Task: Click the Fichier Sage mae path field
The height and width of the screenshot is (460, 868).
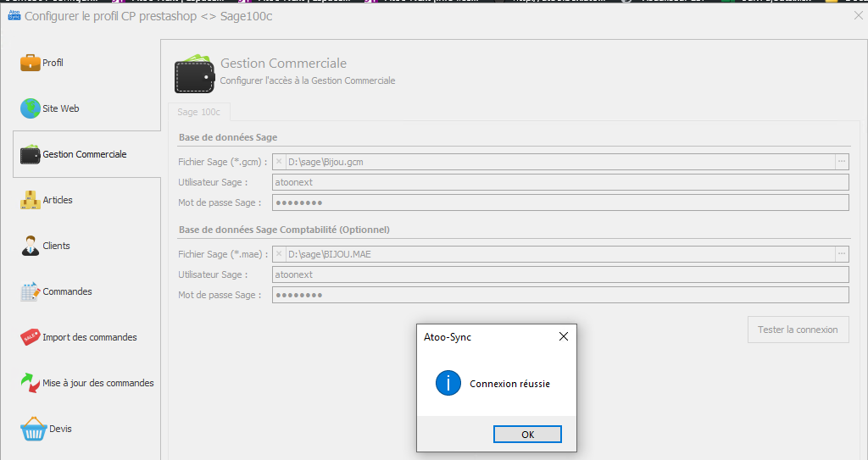Action: tap(560, 254)
